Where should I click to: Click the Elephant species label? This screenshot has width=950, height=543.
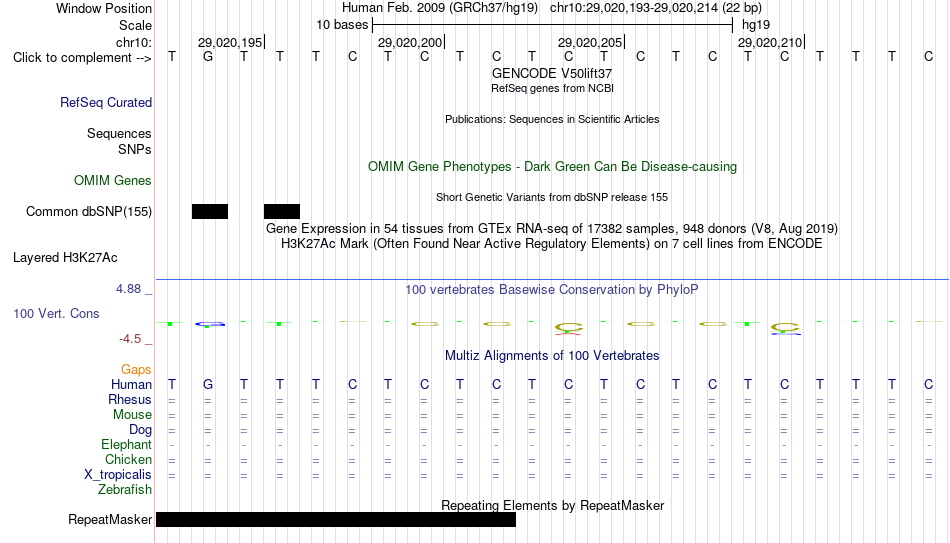coord(126,445)
